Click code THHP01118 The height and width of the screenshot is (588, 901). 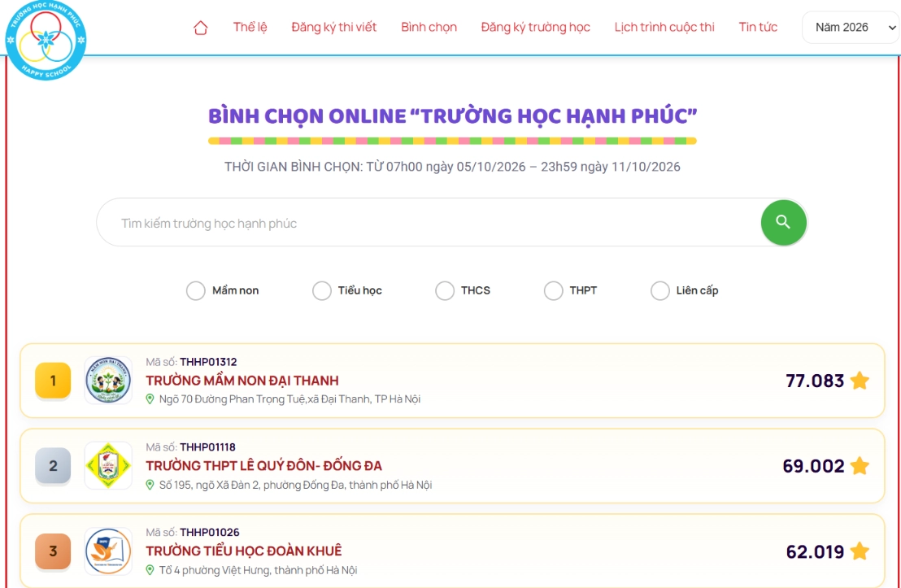[207, 446]
